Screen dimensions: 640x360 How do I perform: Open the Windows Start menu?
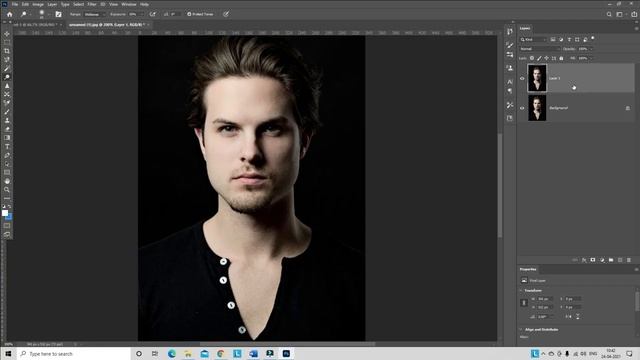tap(8, 353)
